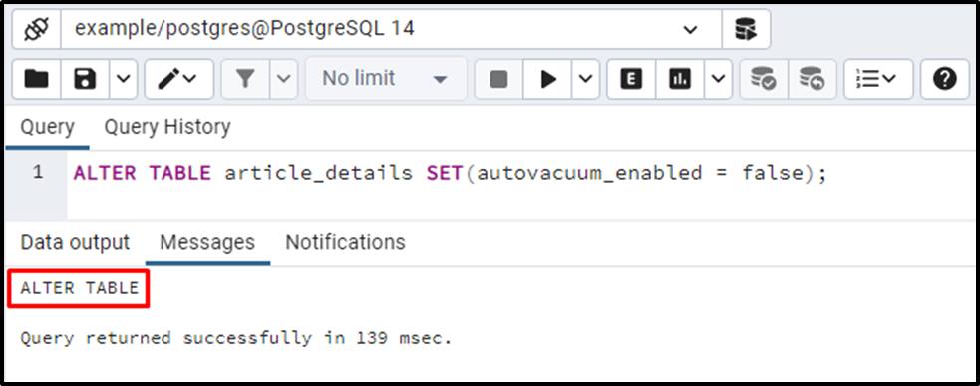Save the query file with disk icon

[85, 79]
